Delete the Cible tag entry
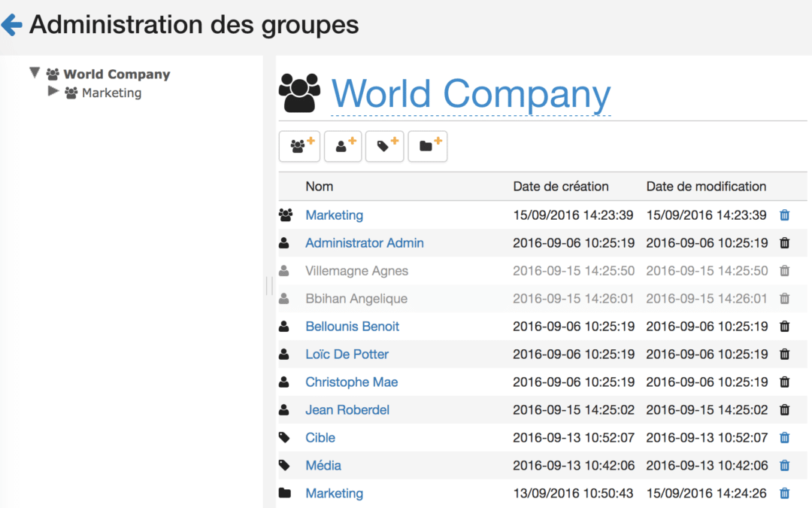The image size is (812, 508). (x=784, y=438)
